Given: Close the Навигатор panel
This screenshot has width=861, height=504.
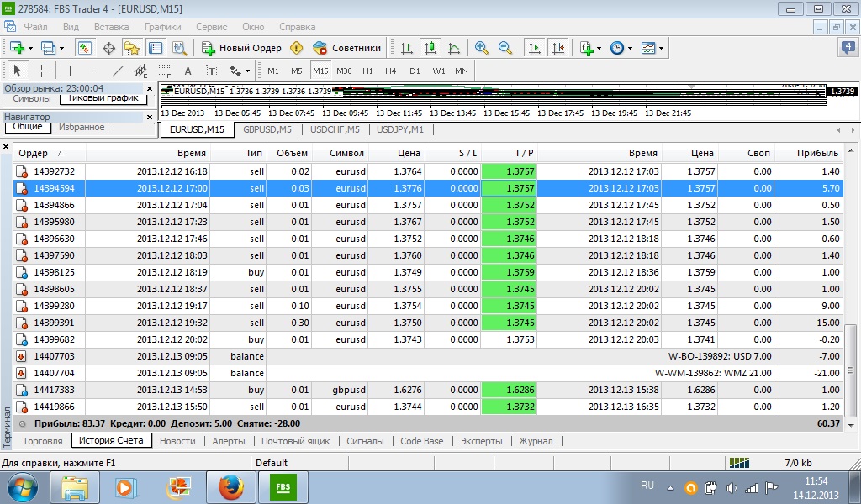Looking at the screenshot, I should point(150,117).
